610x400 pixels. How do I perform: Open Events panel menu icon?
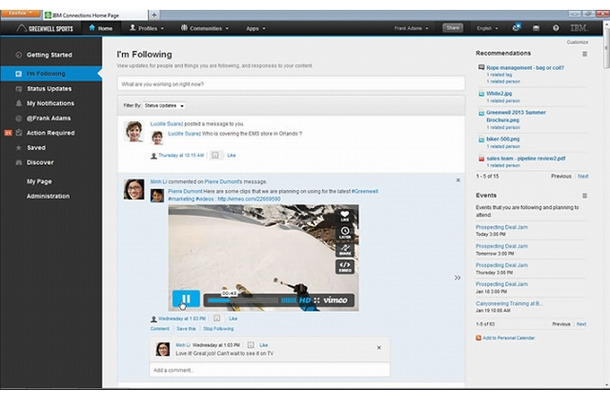[x=584, y=196]
